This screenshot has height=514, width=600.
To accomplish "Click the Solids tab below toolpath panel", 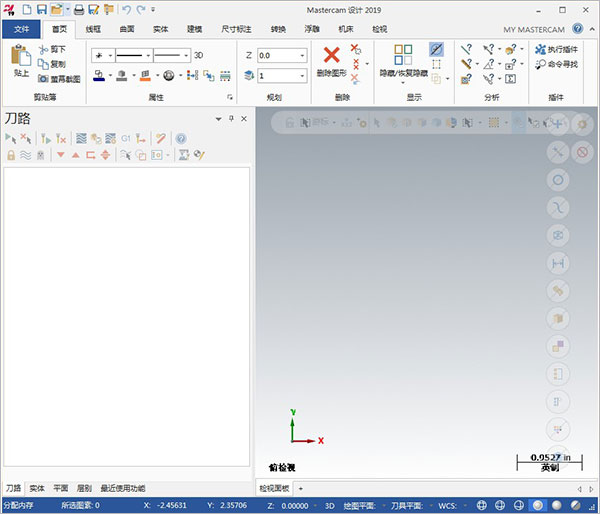I will [37, 488].
